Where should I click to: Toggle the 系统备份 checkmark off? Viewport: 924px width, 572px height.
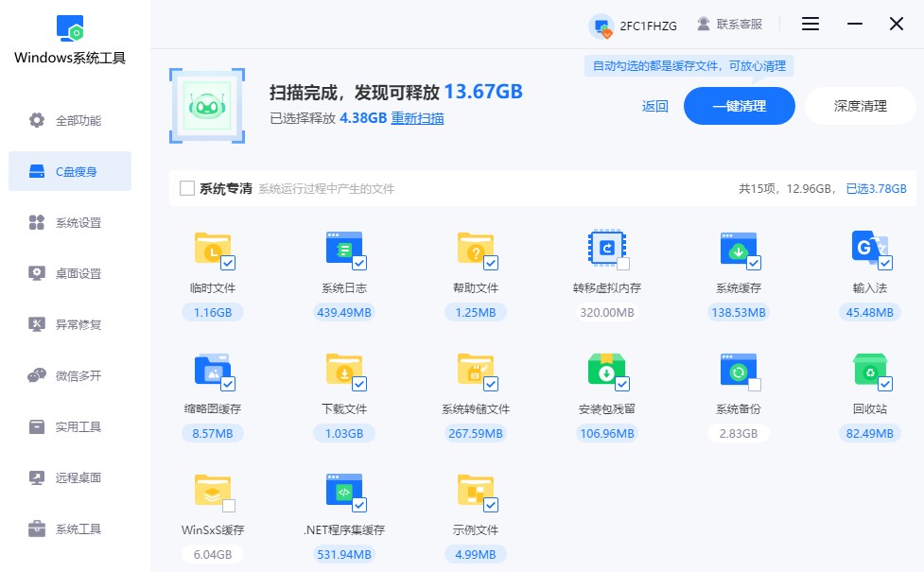(755, 382)
